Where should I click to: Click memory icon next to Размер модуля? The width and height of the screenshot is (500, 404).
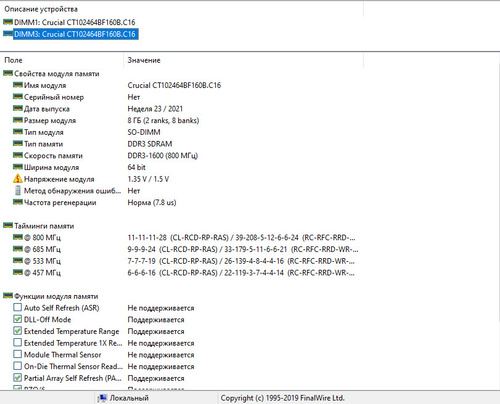pyautogui.click(x=18, y=120)
